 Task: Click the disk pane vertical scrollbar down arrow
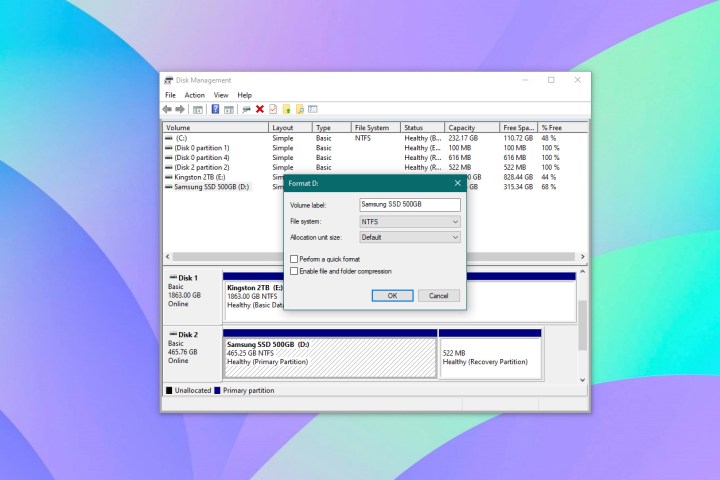pyautogui.click(x=582, y=380)
